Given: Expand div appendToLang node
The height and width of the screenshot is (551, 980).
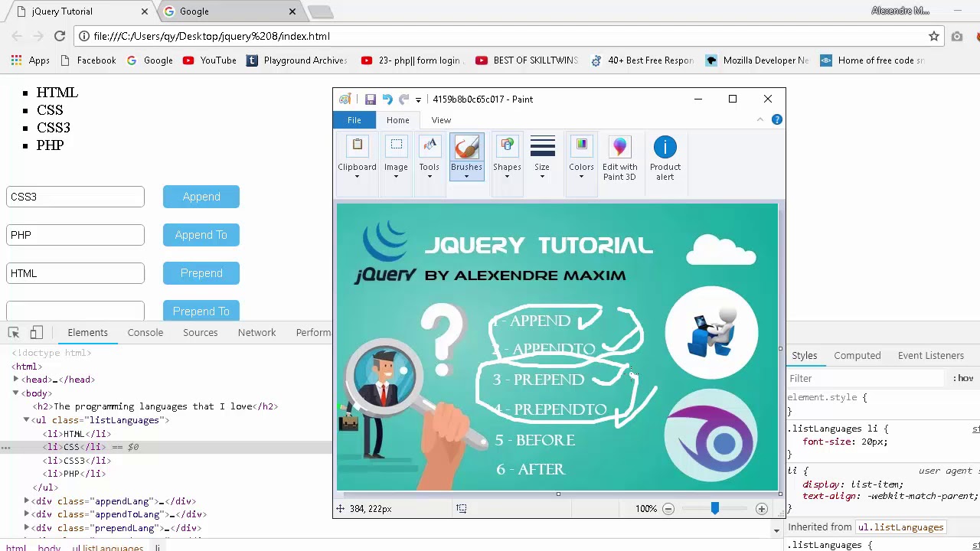Looking at the screenshot, I should pos(27,514).
